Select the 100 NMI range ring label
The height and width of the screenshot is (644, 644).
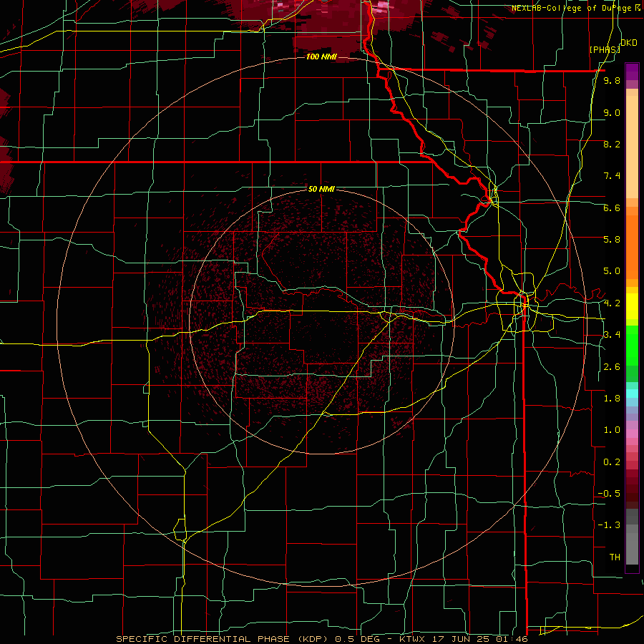click(321, 57)
